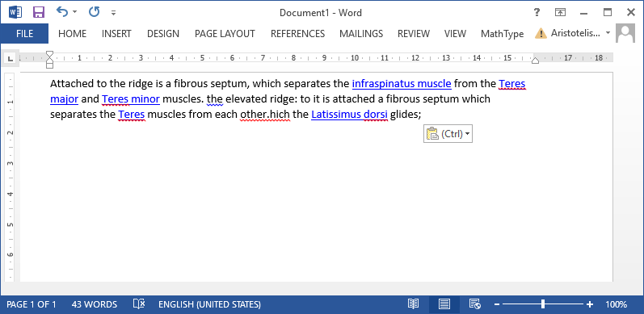Undo the last action
This screenshot has height=314, width=644.
point(62,12)
